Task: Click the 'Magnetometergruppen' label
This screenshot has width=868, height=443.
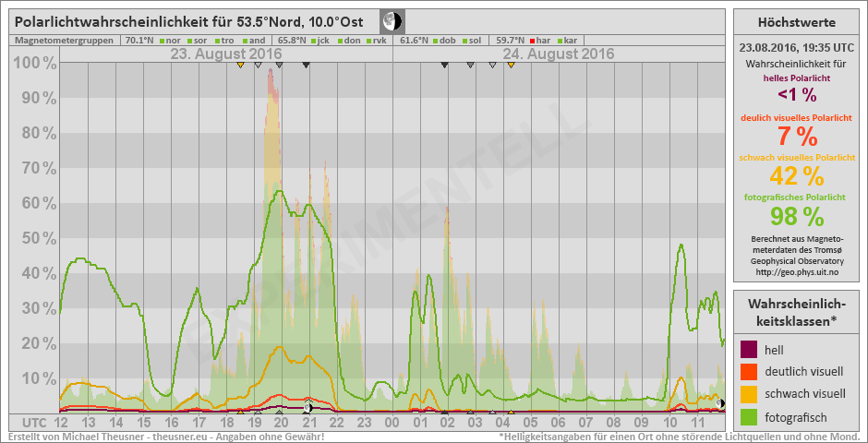Action: point(65,41)
